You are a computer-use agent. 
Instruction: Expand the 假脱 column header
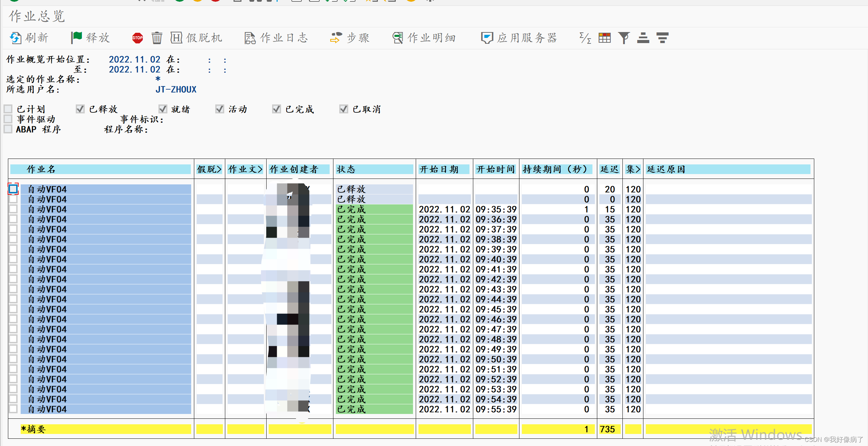[209, 169]
